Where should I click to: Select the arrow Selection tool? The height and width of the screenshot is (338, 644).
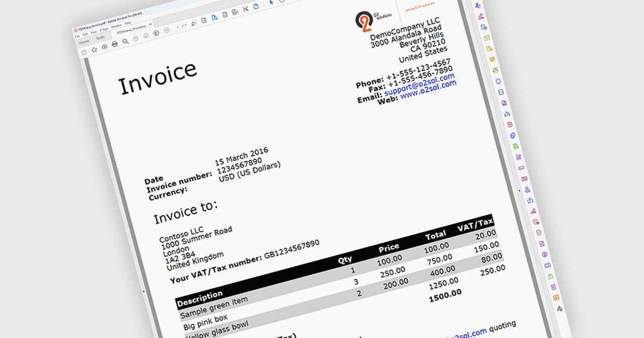(272, 2)
